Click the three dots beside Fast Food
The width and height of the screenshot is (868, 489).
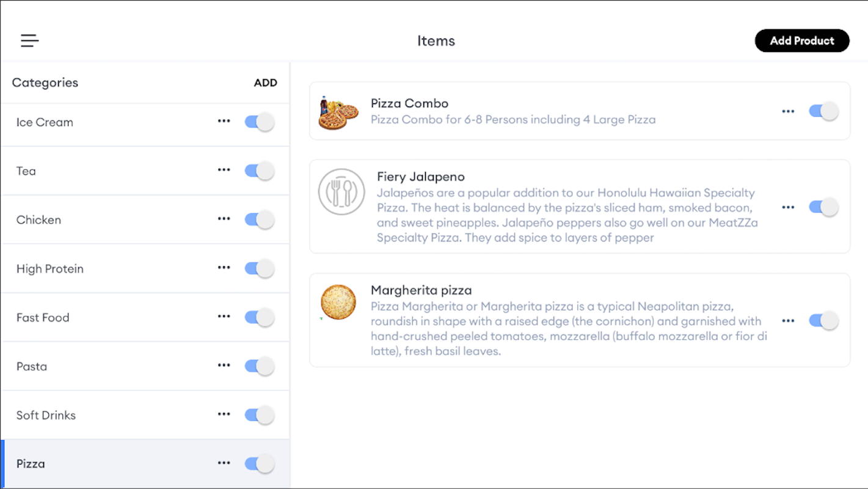pos(224,317)
